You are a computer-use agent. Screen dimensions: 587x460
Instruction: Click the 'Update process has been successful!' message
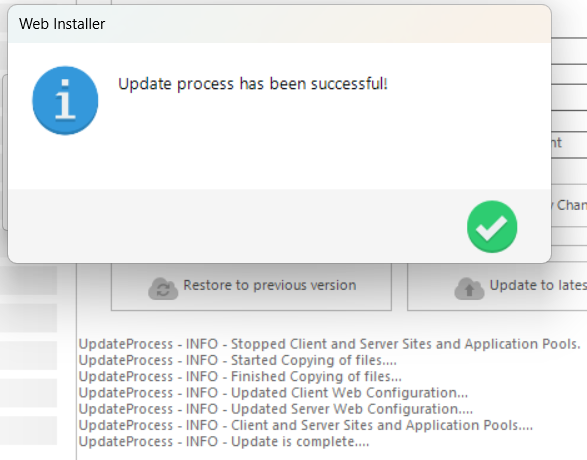click(253, 83)
